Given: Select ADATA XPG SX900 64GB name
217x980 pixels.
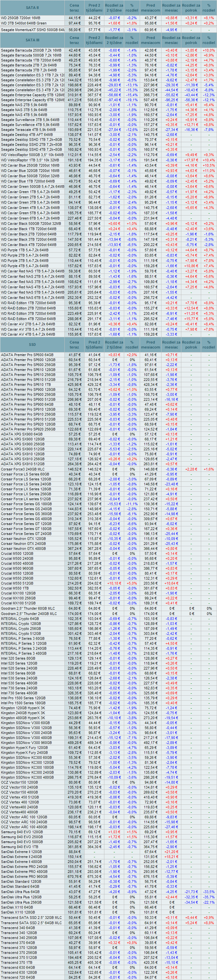Looking at the screenshot, I should coord(22,434).
